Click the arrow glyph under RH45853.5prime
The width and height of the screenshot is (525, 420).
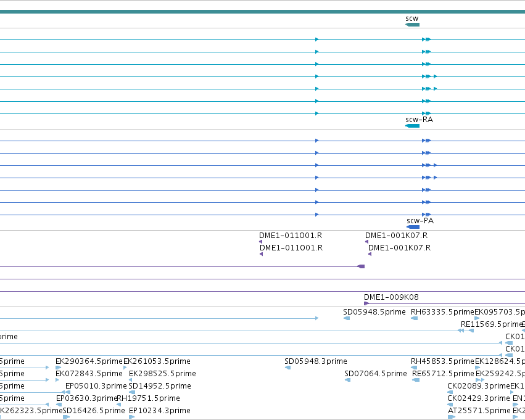point(414,368)
